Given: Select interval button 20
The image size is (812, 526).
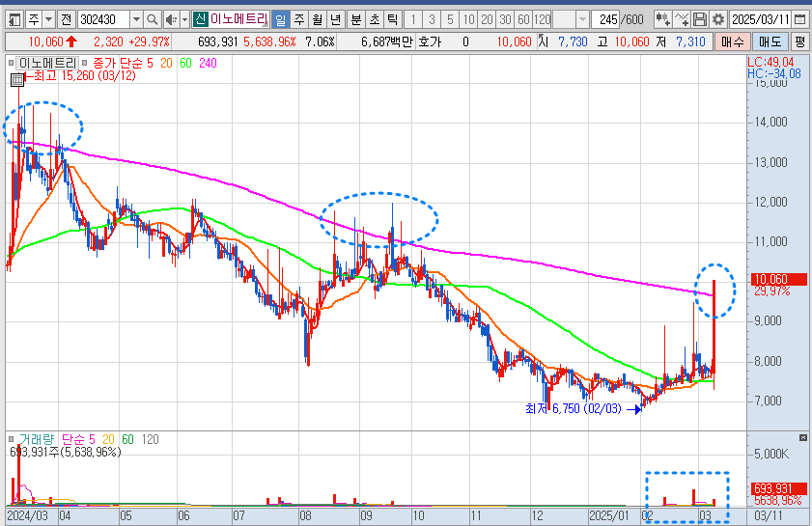Looking at the screenshot, I should click(x=487, y=20).
